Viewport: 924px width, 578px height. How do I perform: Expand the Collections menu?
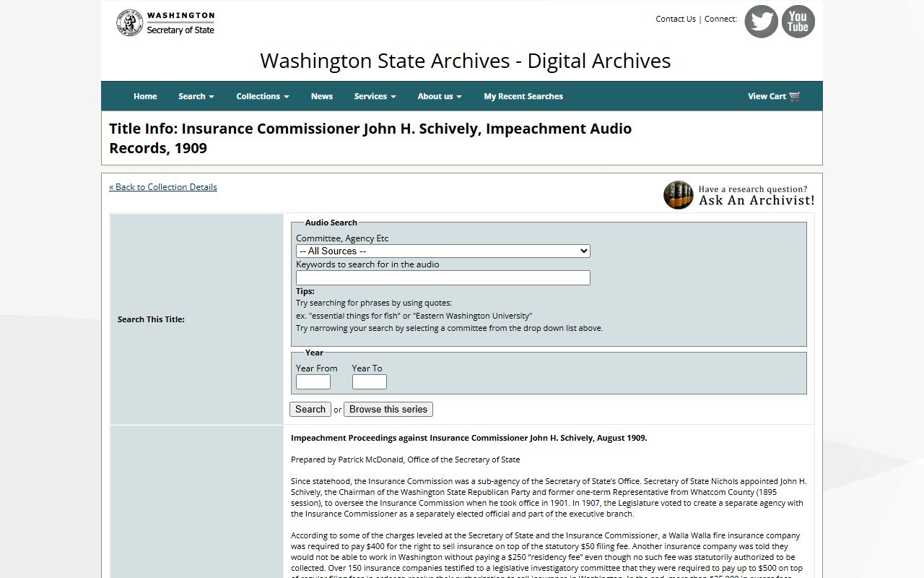[263, 96]
